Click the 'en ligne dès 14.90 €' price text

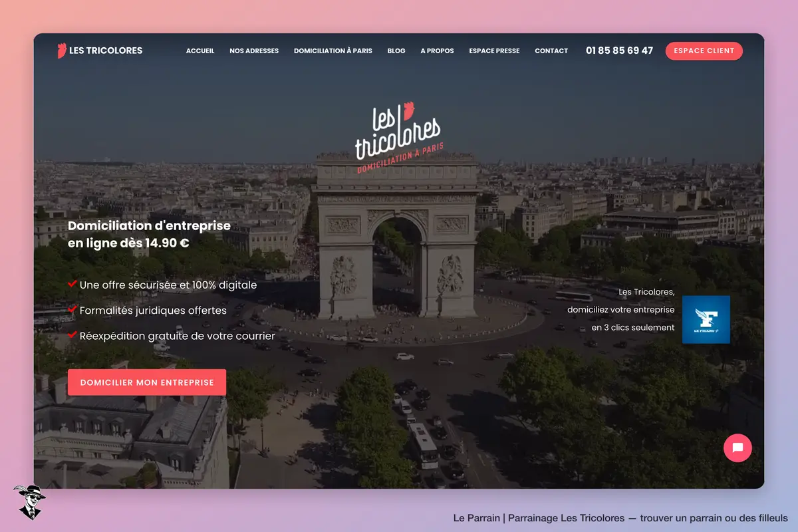coord(128,243)
